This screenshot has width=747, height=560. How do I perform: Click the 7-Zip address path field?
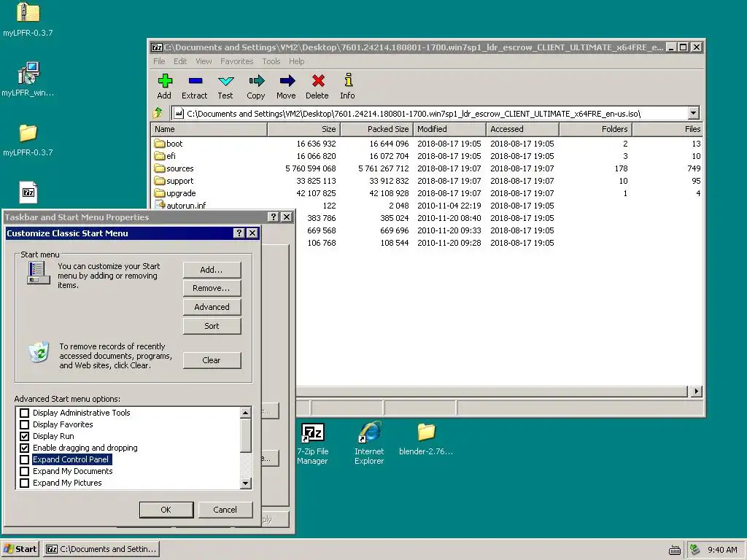tap(430, 113)
